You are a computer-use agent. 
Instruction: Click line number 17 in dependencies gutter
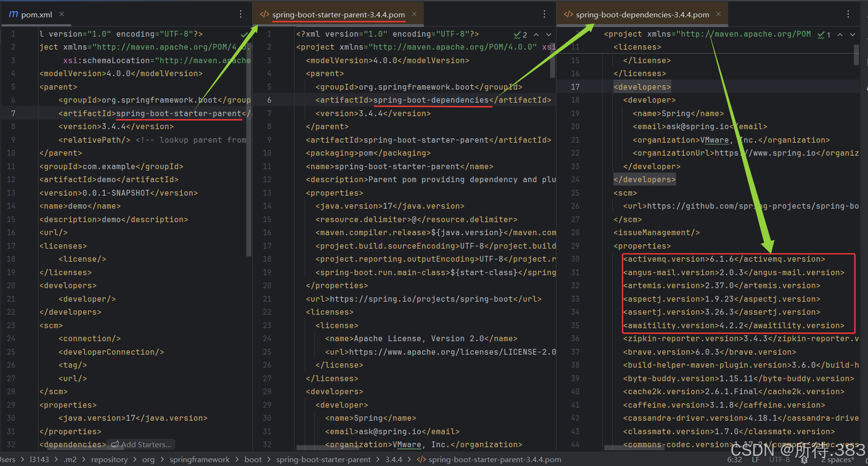click(x=575, y=87)
